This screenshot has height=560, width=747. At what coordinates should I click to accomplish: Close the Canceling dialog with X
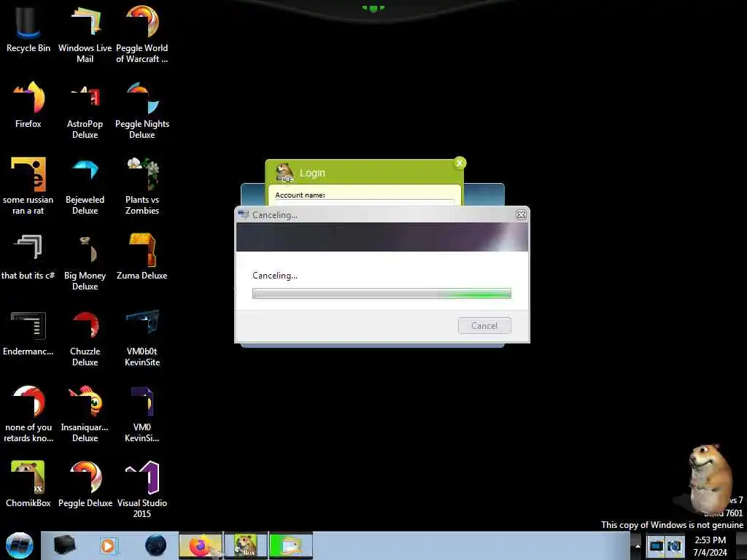point(521,215)
